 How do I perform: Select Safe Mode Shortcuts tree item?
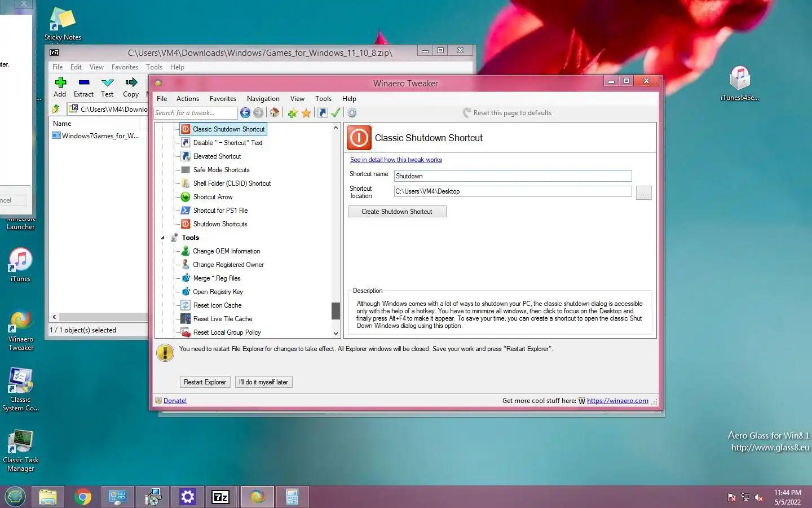tap(221, 170)
